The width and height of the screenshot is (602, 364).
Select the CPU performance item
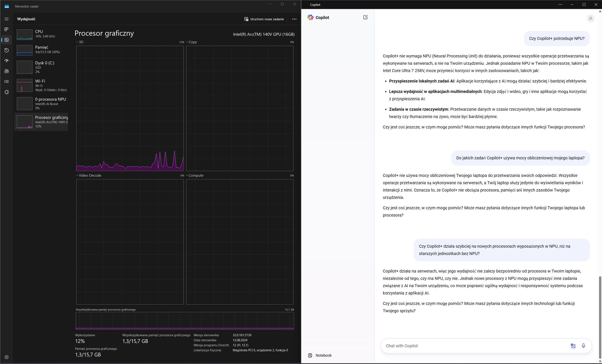41,34
